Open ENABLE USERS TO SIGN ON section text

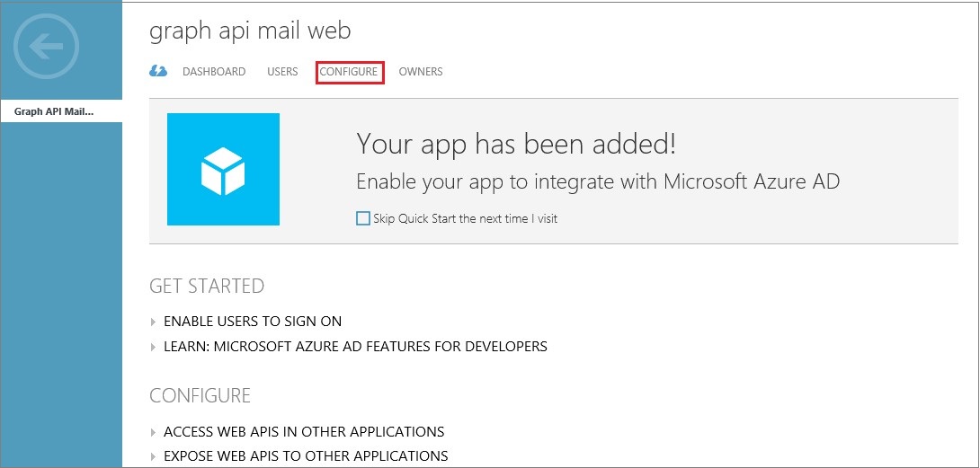click(x=253, y=322)
